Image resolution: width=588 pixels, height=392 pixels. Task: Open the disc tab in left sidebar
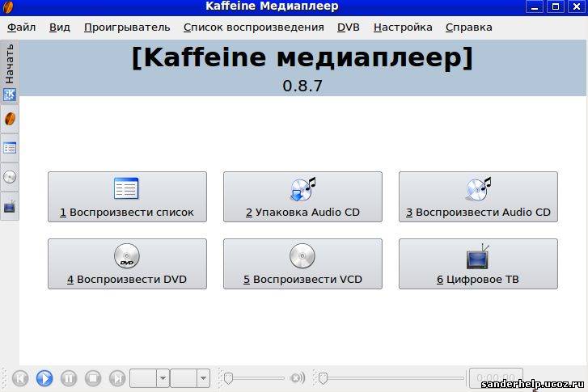(10, 177)
